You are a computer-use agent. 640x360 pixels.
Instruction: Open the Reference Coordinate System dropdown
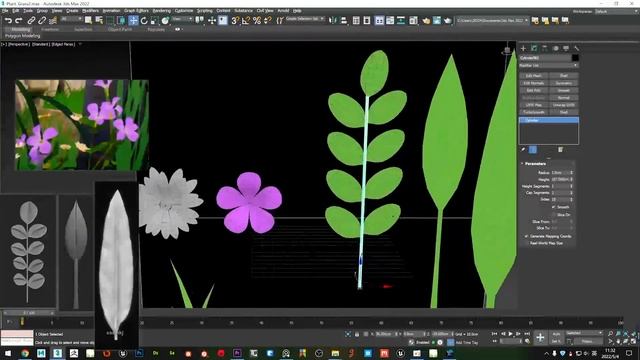point(182,19)
